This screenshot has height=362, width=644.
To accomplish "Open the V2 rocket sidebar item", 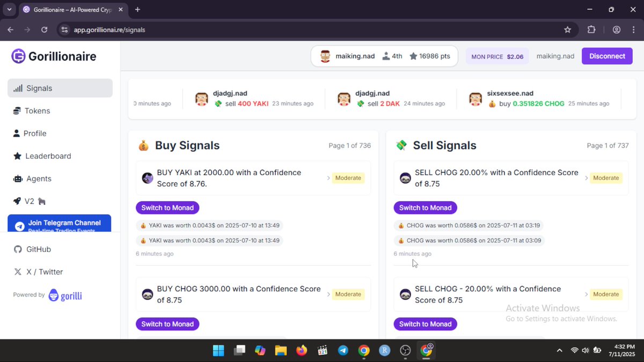I will [60, 201].
